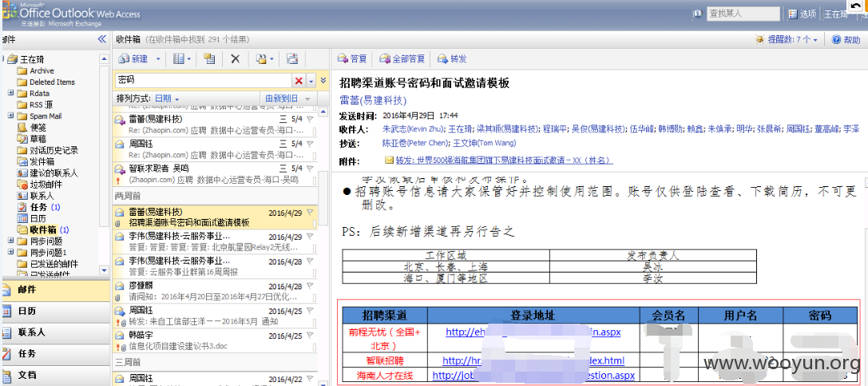Open 提醒数: 7 个 reminders dropdown
This screenshot has width=868, height=386.
[x=787, y=39]
